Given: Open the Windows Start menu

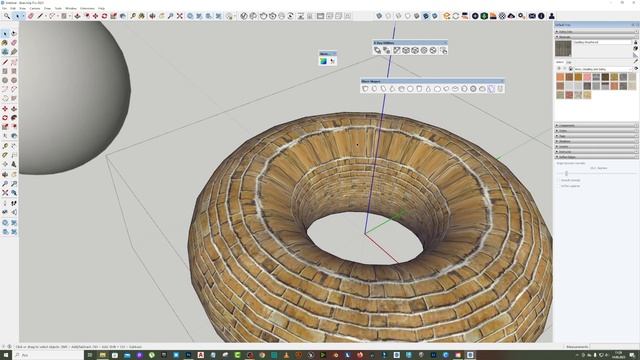Looking at the screenshot, I should click(6, 355).
